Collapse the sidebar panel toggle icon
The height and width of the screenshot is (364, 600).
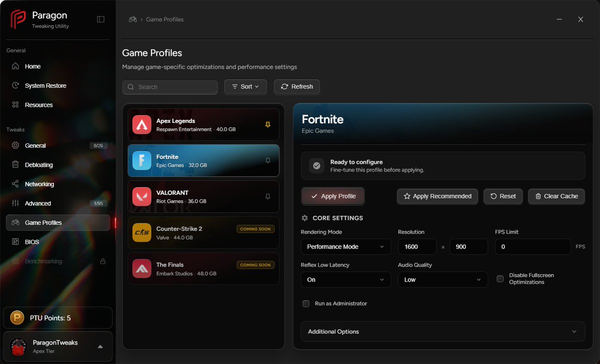click(x=100, y=19)
